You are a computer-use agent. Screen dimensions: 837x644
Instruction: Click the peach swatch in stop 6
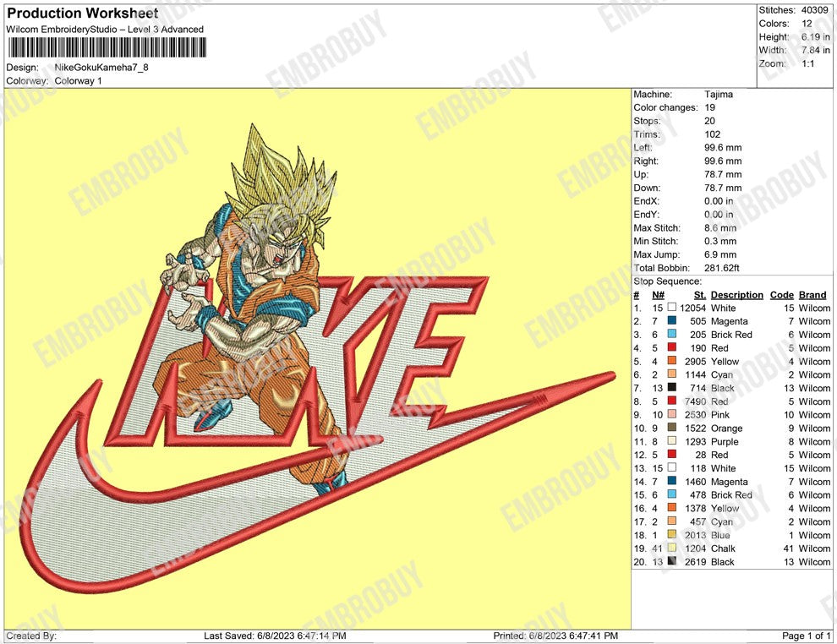[x=671, y=374]
